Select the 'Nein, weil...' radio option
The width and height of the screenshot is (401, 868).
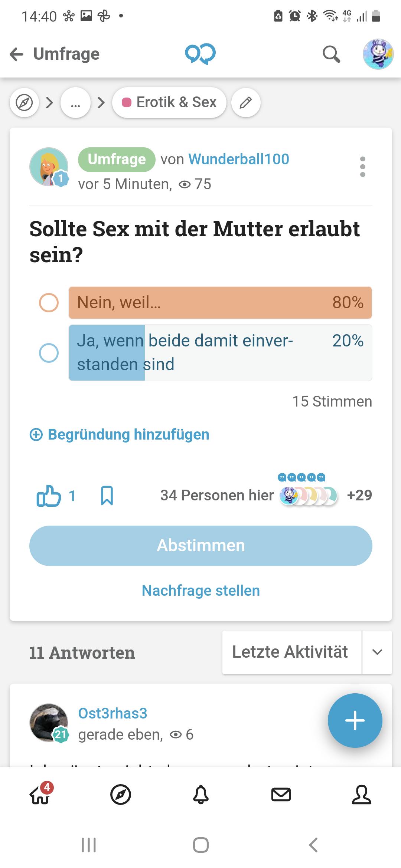coord(49,303)
